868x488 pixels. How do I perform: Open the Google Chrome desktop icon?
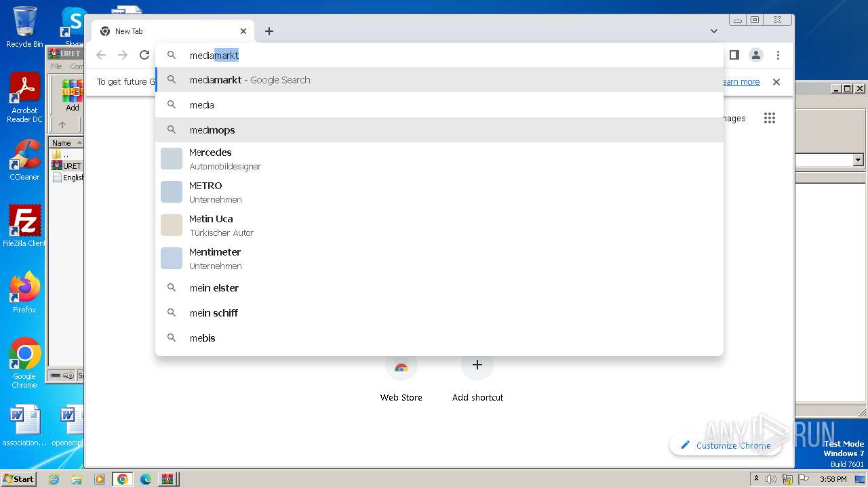(24, 363)
